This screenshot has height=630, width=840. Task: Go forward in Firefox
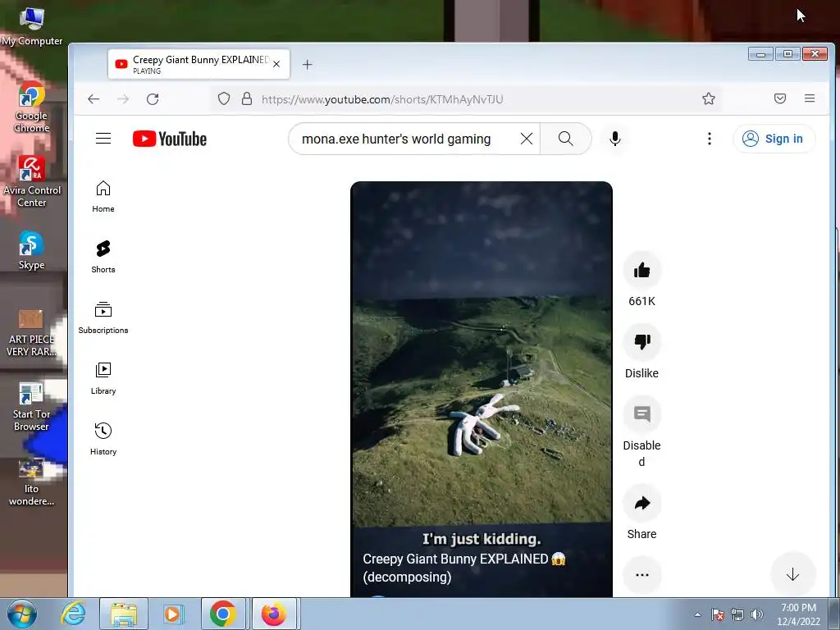coord(123,99)
